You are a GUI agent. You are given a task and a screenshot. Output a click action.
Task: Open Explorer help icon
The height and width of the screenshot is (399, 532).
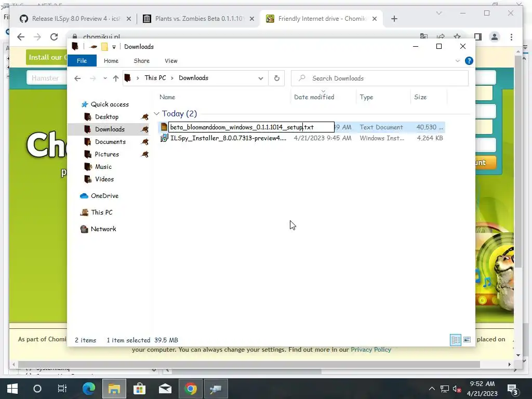(469, 61)
